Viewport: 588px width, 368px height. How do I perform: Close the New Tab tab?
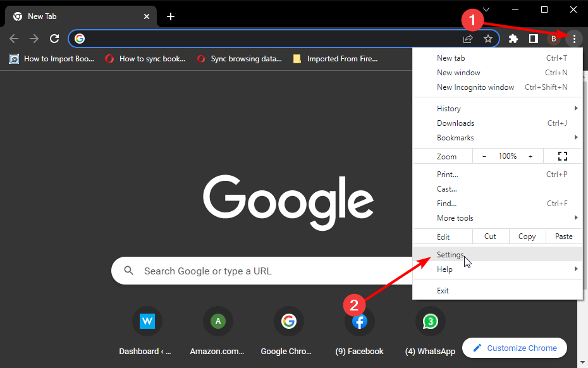(147, 16)
